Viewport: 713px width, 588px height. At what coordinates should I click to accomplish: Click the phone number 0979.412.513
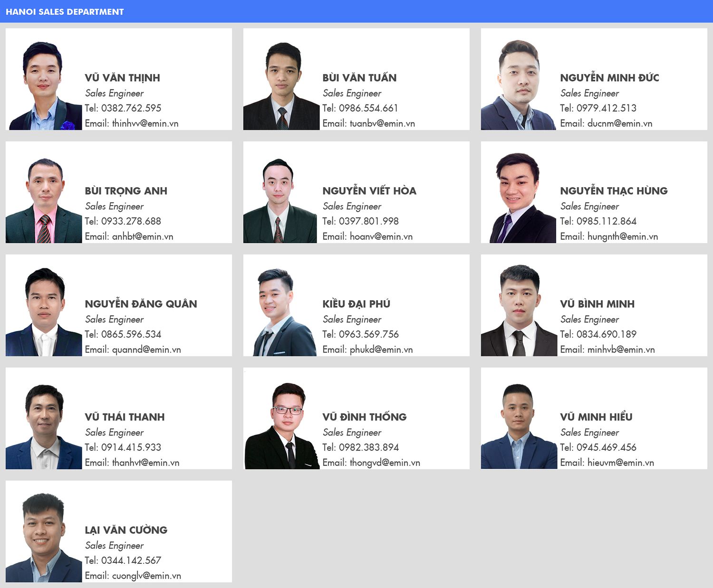[x=607, y=108]
